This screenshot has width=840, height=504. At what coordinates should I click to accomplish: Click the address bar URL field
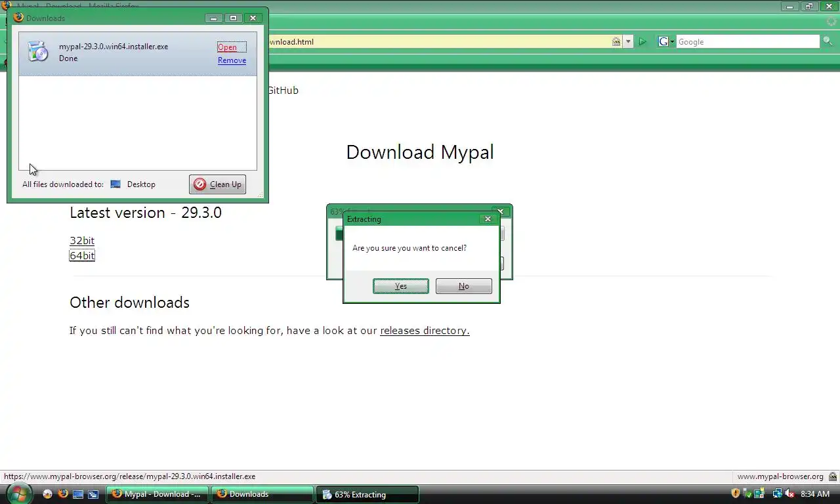click(x=440, y=41)
